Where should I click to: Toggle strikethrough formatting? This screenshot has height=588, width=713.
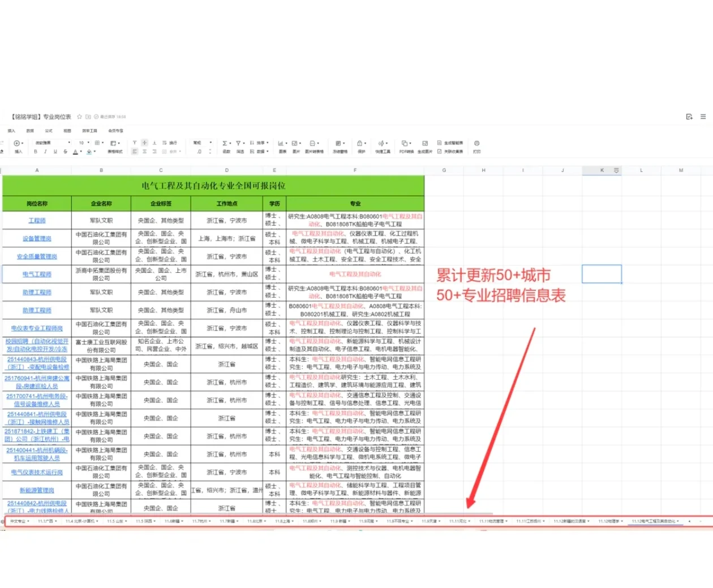pyautogui.click(x=65, y=152)
